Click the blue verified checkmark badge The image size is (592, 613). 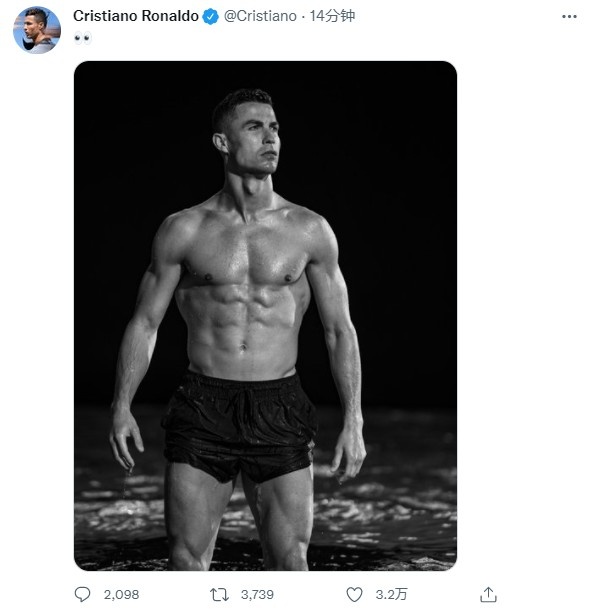(210, 16)
